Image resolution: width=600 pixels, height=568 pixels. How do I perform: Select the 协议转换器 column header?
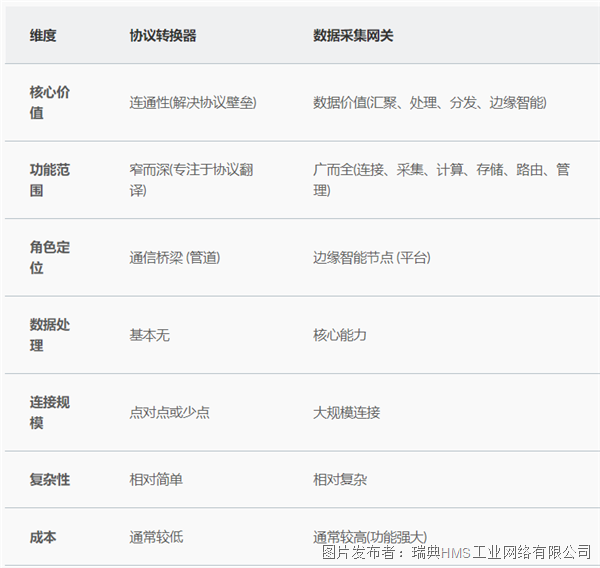pyautogui.click(x=163, y=36)
